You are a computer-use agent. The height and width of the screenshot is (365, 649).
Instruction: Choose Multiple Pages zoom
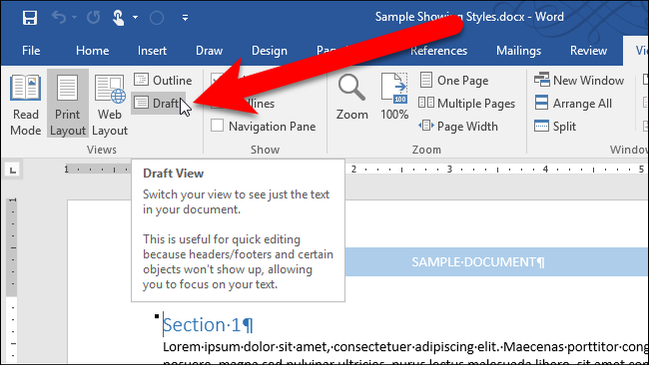(466, 103)
